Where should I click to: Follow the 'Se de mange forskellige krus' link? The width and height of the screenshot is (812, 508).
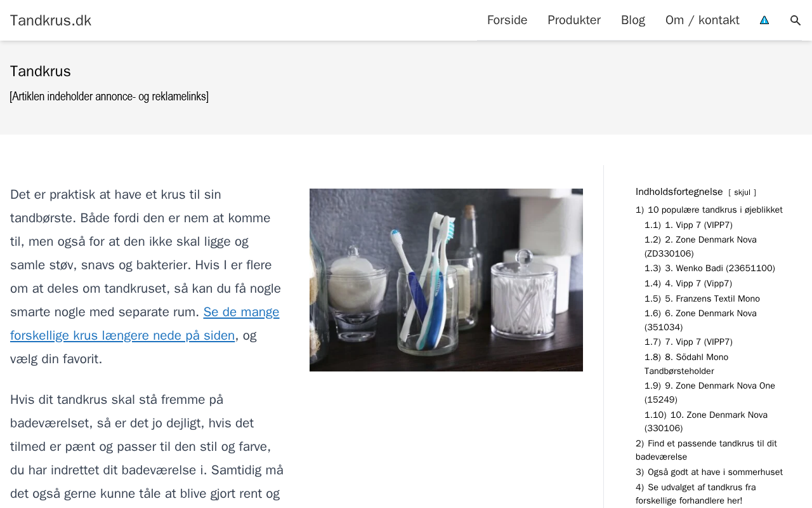click(x=145, y=324)
